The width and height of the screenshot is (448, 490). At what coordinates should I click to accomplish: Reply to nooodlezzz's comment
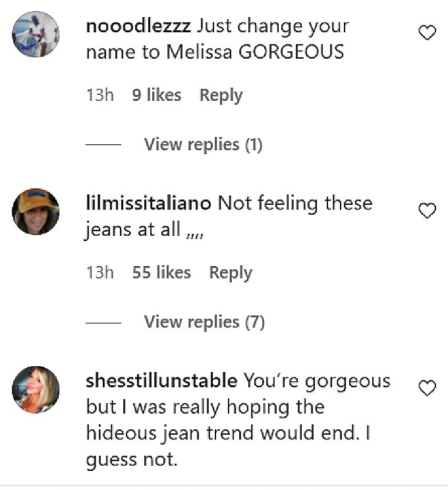221,95
